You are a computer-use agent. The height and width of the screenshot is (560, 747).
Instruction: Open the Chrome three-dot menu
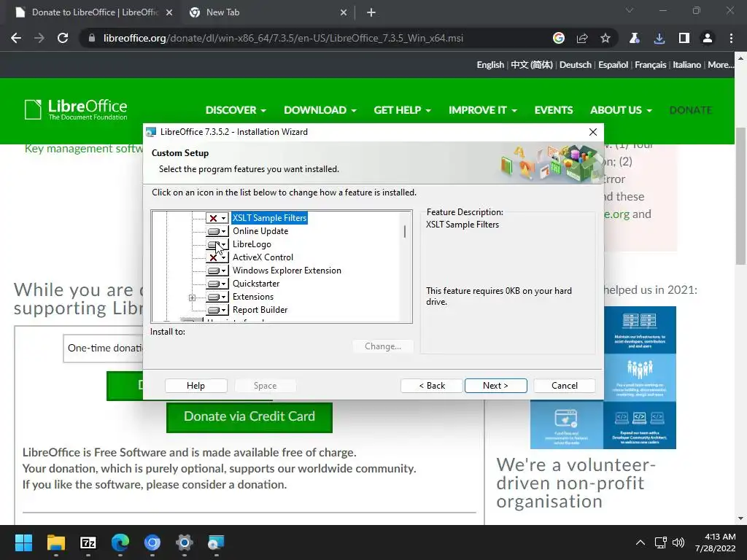[731, 38]
